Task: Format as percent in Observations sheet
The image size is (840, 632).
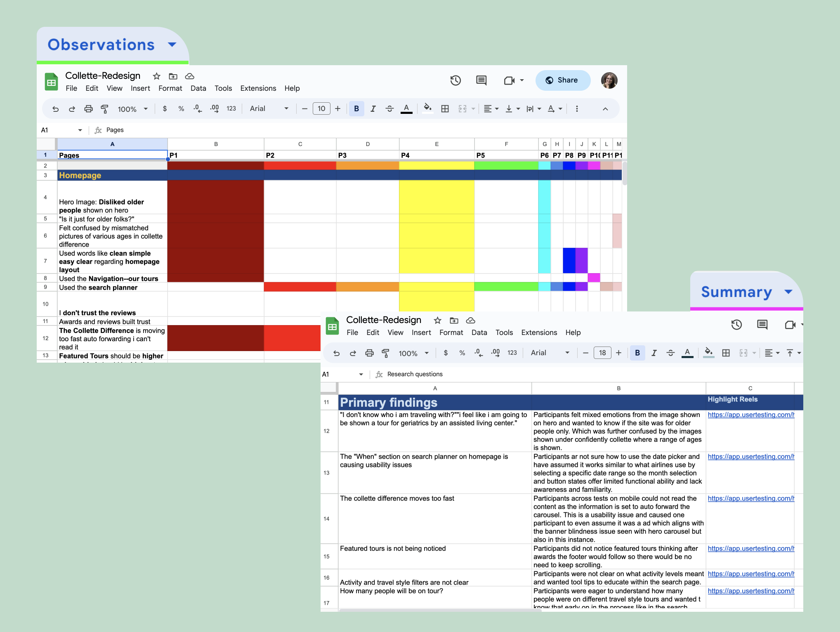Action: click(x=181, y=108)
